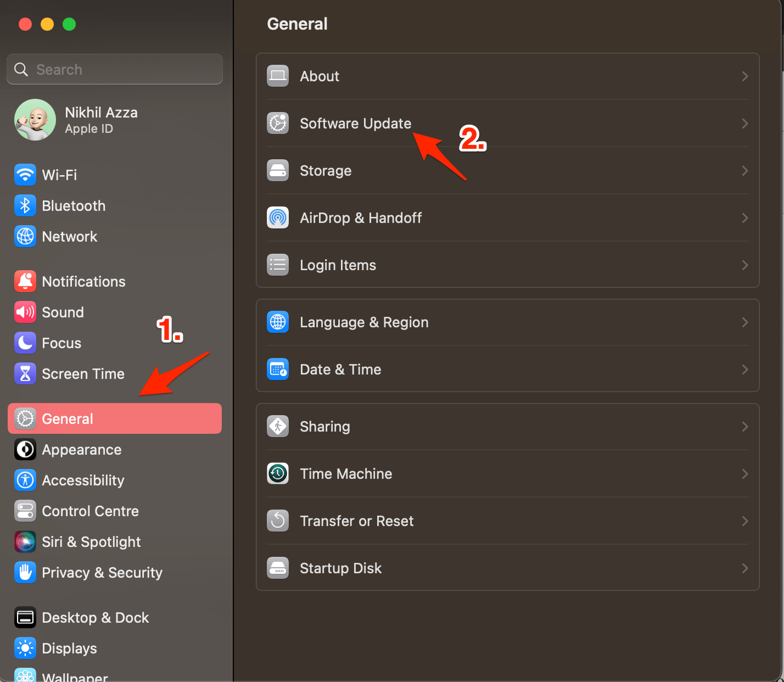
Task: Click the Transfer or Reset icon
Action: 278,521
